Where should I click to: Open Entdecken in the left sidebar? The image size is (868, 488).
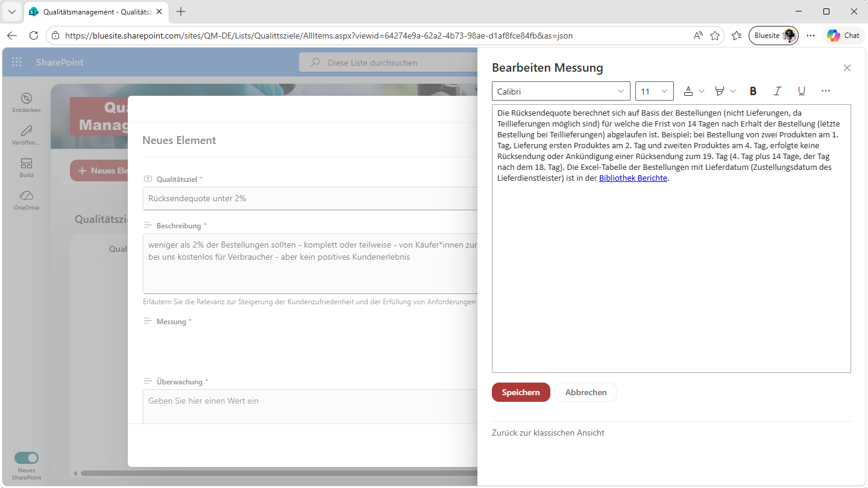(26, 102)
